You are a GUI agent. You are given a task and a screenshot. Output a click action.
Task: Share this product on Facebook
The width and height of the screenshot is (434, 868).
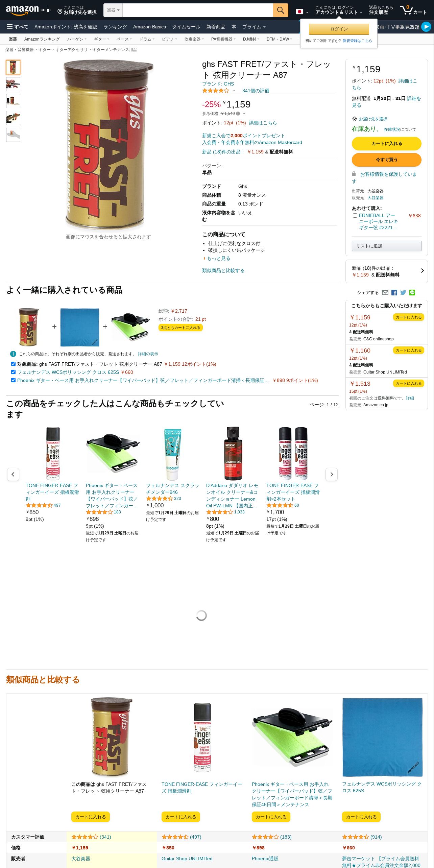click(x=394, y=293)
